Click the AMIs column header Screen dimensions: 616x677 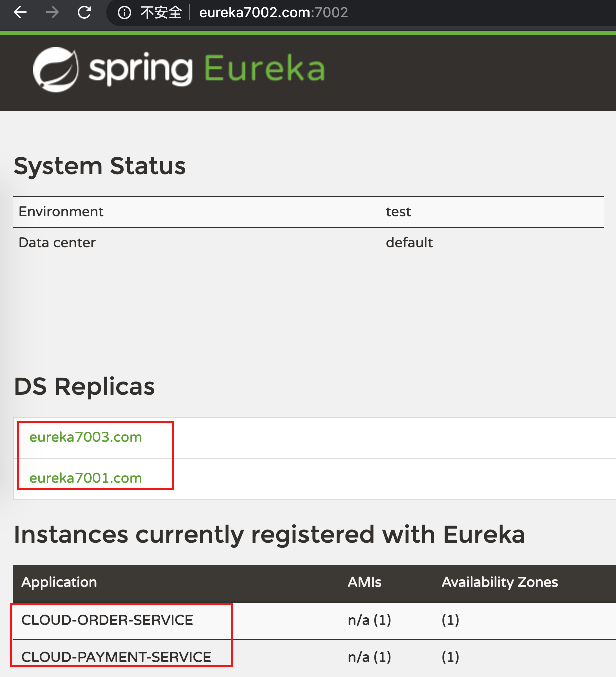(365, 582)
